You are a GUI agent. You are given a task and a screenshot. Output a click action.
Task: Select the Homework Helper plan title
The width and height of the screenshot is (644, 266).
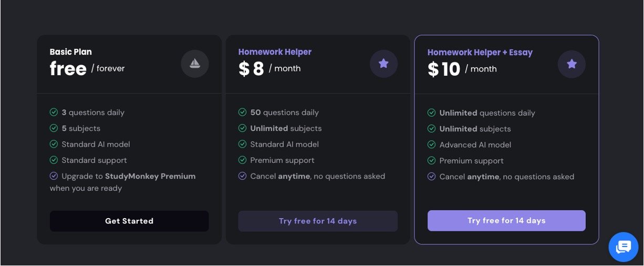[x=275, y=52]
